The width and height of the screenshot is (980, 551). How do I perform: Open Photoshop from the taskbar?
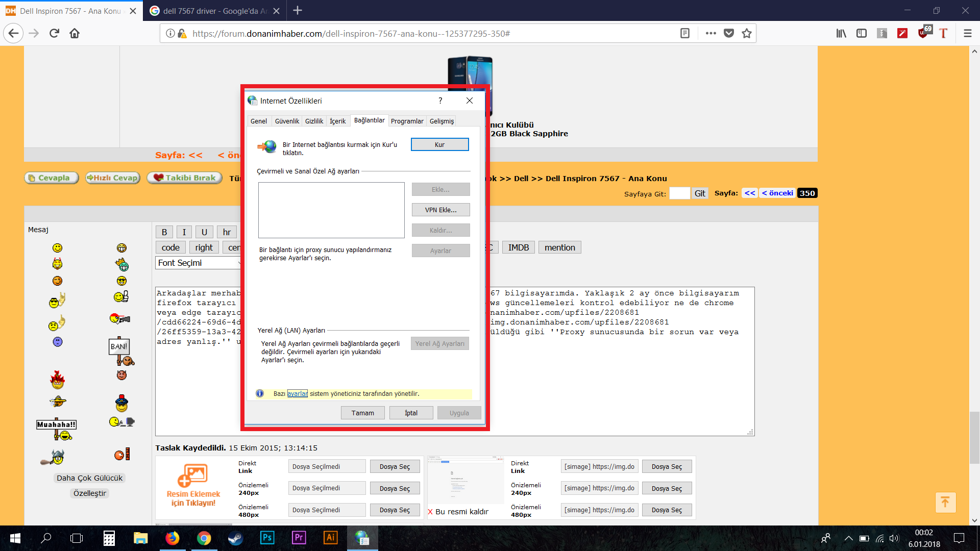coord(267,538)
